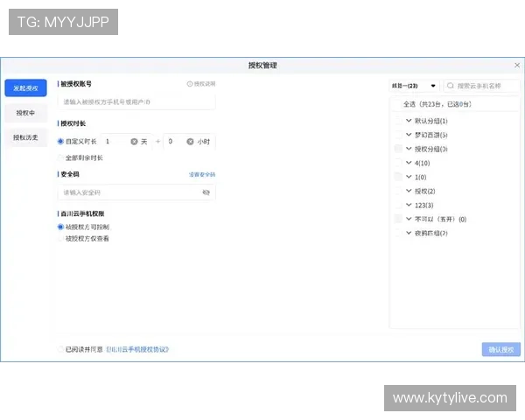Image resolution: width=525 pixels, height=420 pixels.
Task: Click the 确认授权 confirm button
Action: pyautogui.click(x=501, y=349)
